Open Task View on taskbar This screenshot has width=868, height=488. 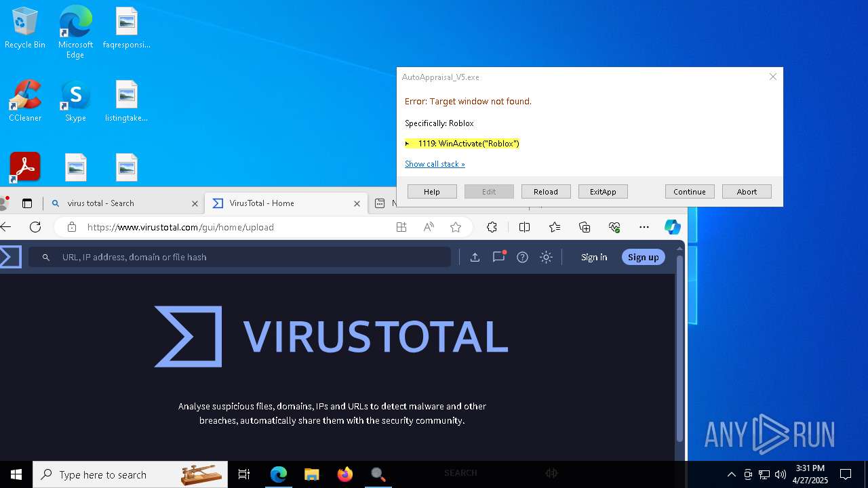[x=244, y=474]
